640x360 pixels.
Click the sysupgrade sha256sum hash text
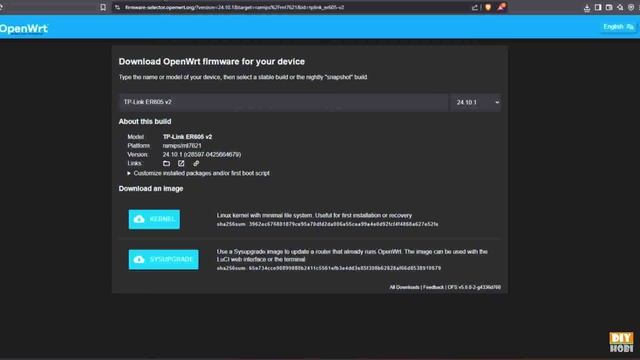point(345,268)
